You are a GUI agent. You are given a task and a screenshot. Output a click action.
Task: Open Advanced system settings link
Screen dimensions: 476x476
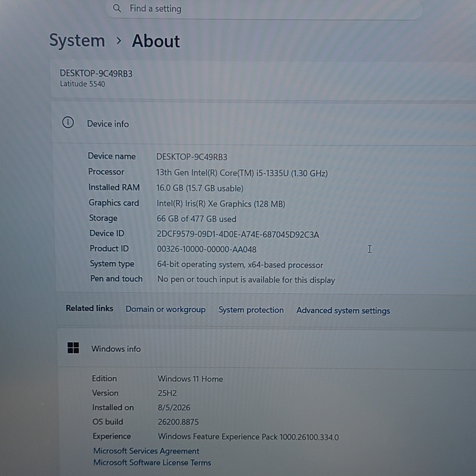pos(343,311)
